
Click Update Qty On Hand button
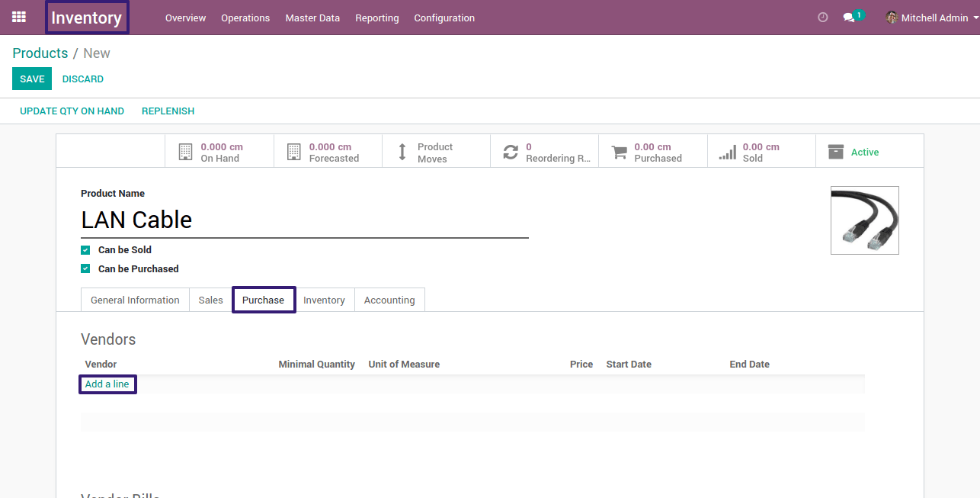[x=72, y=111]
